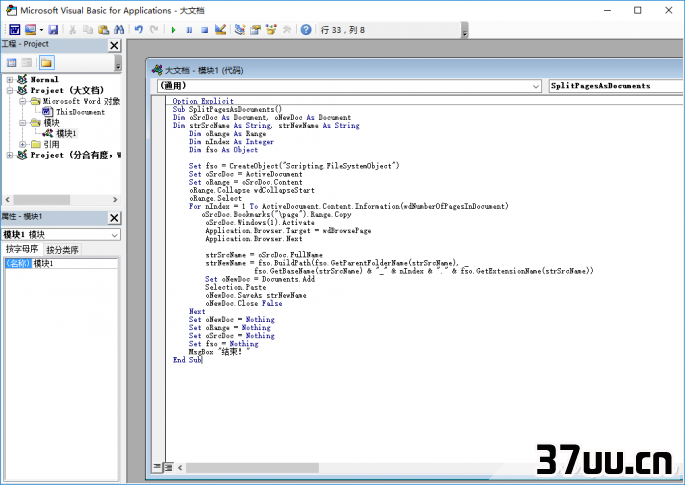The width and height of the screenshot is (685, 485).
Task: Select 模块1 module in project tree
Action: [66, 134]
